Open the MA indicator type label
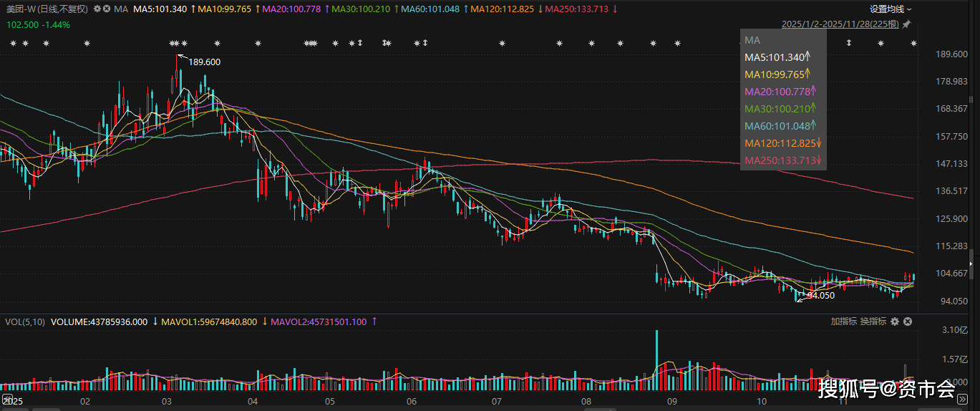Viewport: 980px width, 411px height. (x=121, y=9)
